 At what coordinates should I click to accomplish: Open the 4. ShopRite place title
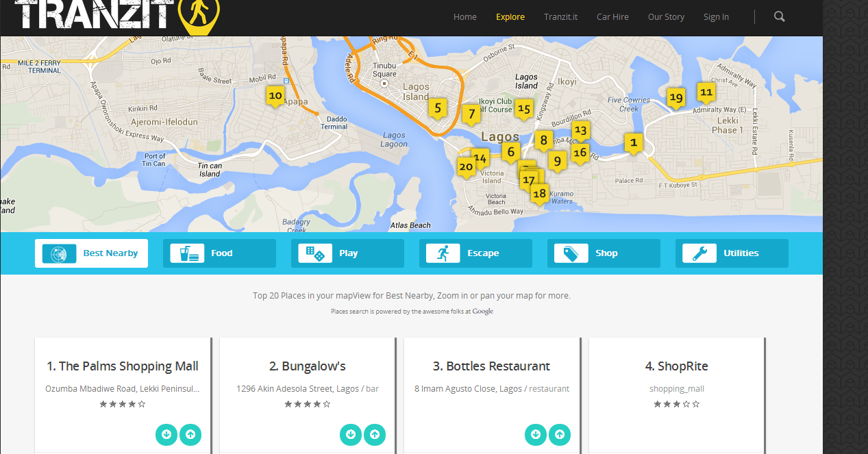676,366
